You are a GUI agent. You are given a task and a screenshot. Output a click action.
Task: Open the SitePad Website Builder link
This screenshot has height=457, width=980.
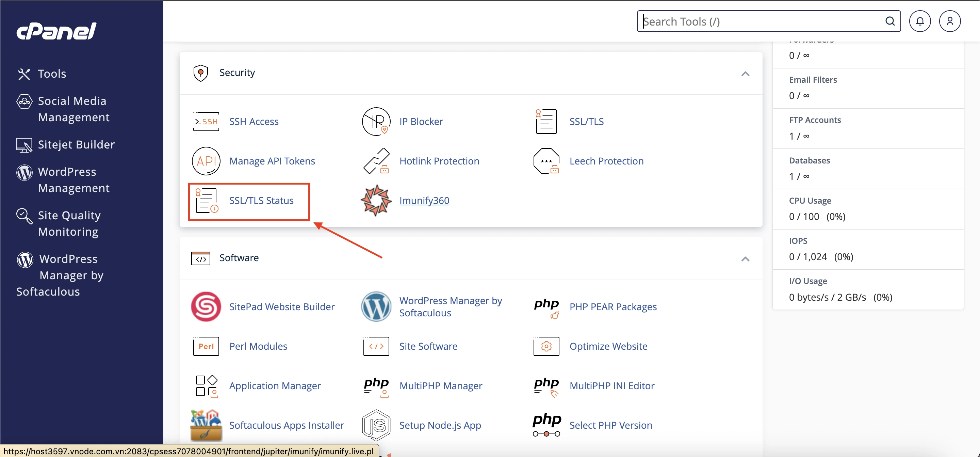(282, 307)
